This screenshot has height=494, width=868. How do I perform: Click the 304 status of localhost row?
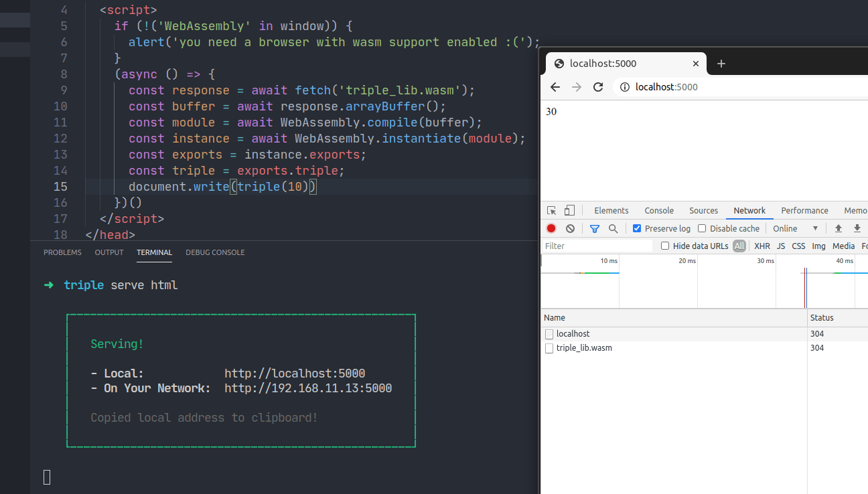817,334
